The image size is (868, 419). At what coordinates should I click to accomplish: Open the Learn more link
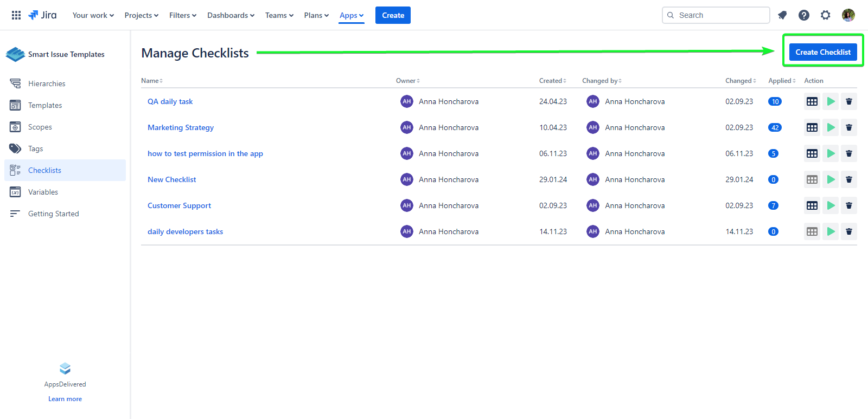pyautogui.click(x=65, y=399)
